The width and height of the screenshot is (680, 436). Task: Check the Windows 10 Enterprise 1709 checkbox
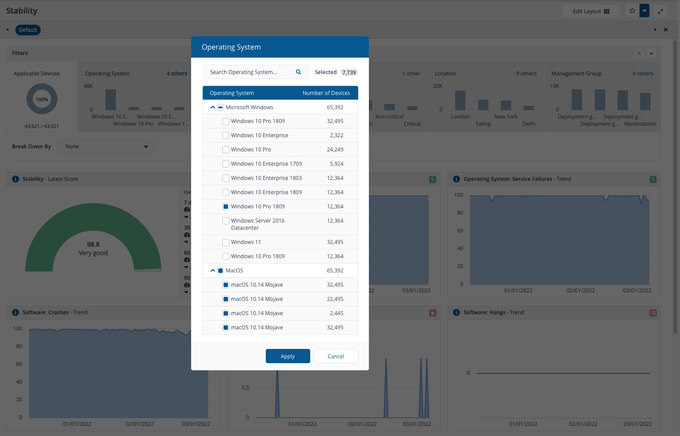225,163
